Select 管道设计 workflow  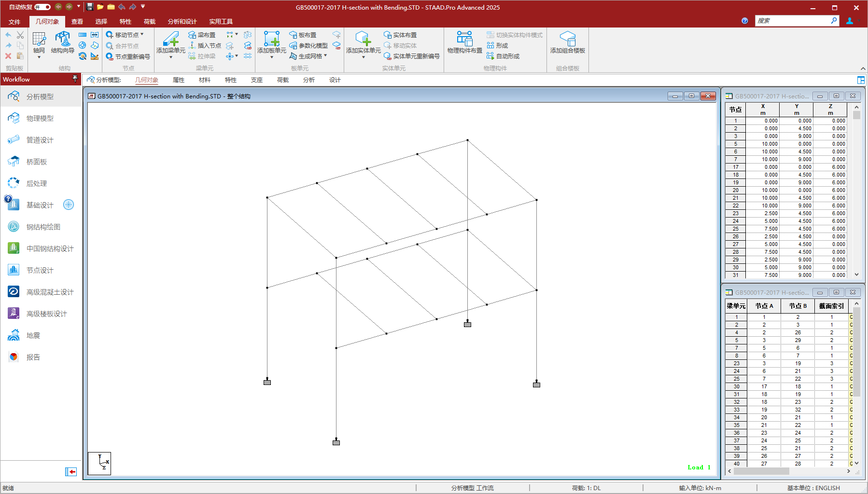click(x=41, y=140)
